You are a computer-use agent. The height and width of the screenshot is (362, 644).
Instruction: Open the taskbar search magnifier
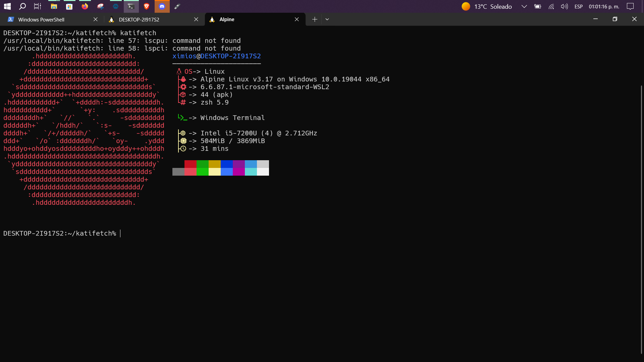pos(22,6)
